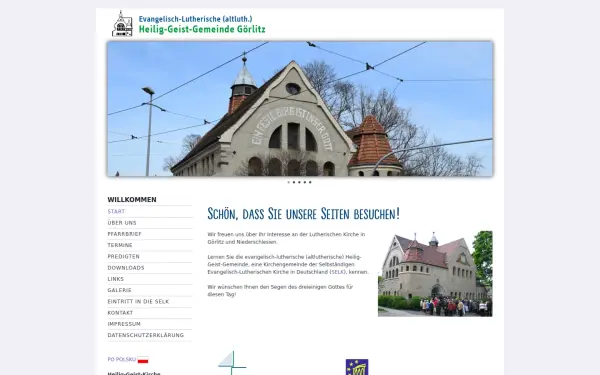The image size is (600, 375).
Task: Open EINTRITT IN DIE SELK
Action: click(x=138, y=302)
